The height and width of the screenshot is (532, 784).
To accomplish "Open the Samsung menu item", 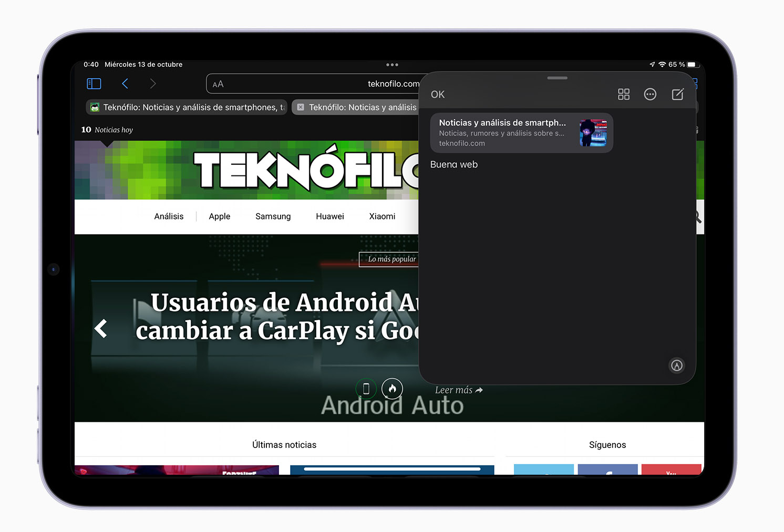I will pyautogui.click(x=273, y=216).
